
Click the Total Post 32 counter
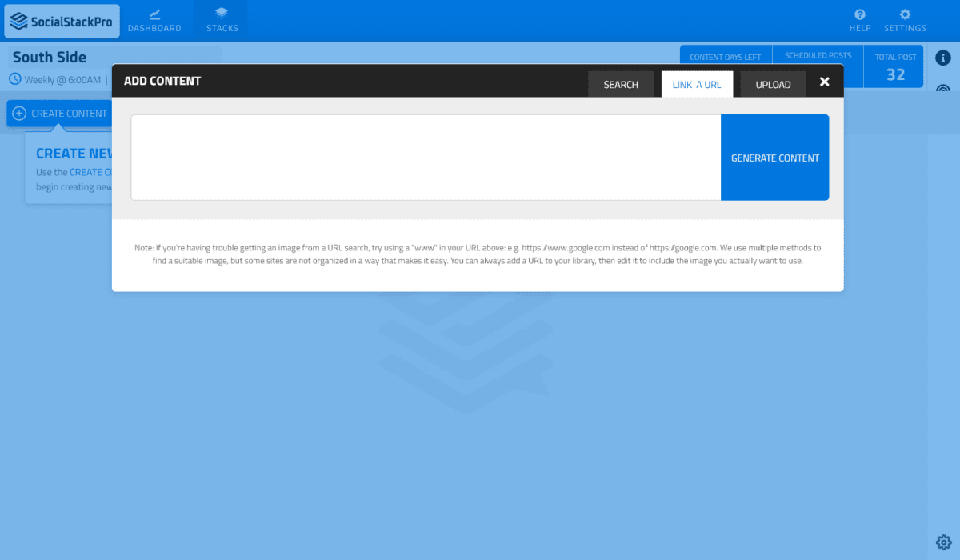point(895,67)
